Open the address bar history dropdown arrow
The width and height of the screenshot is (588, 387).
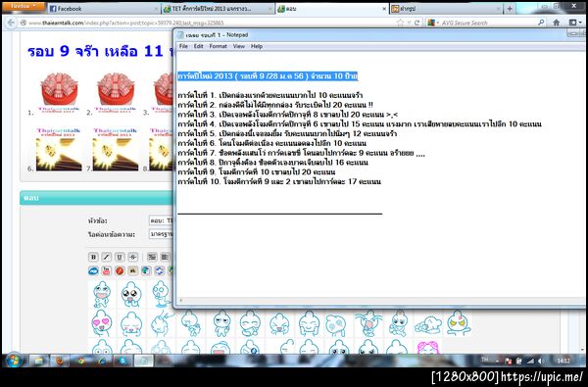[409, 24]
